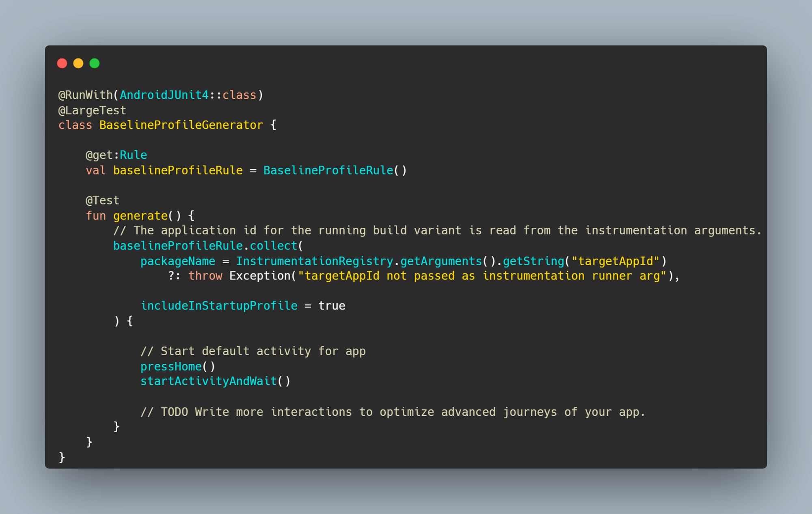The image size is (812, 514).
Task: Click the pressHome() call
Action: coord(178,367)
